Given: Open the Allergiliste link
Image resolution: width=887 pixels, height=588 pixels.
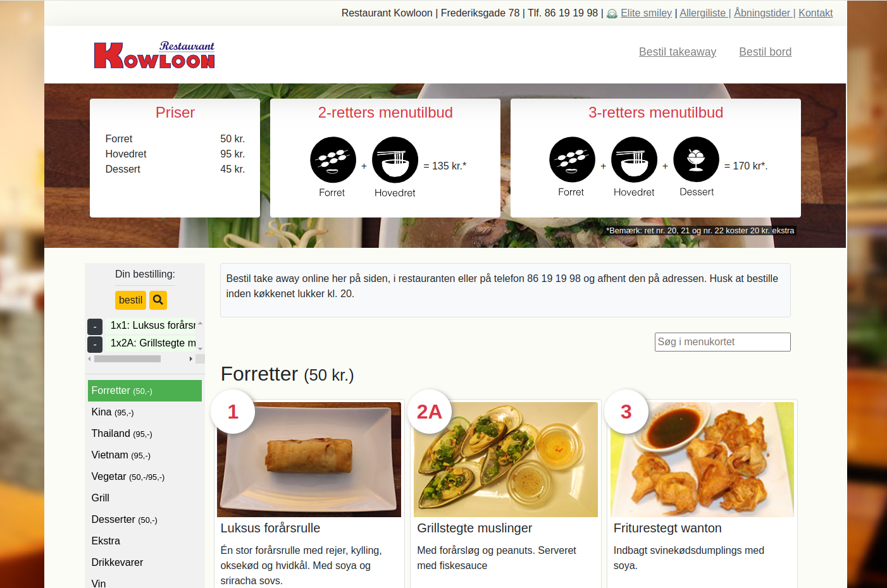Looking at the screenshot, I should click(x=703, y=13).
